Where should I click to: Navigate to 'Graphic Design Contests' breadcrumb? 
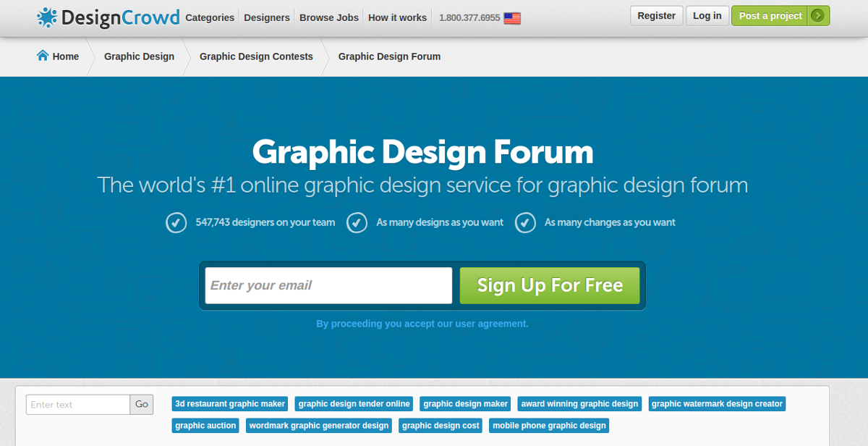pyautogui.click(x=256, y=56)
